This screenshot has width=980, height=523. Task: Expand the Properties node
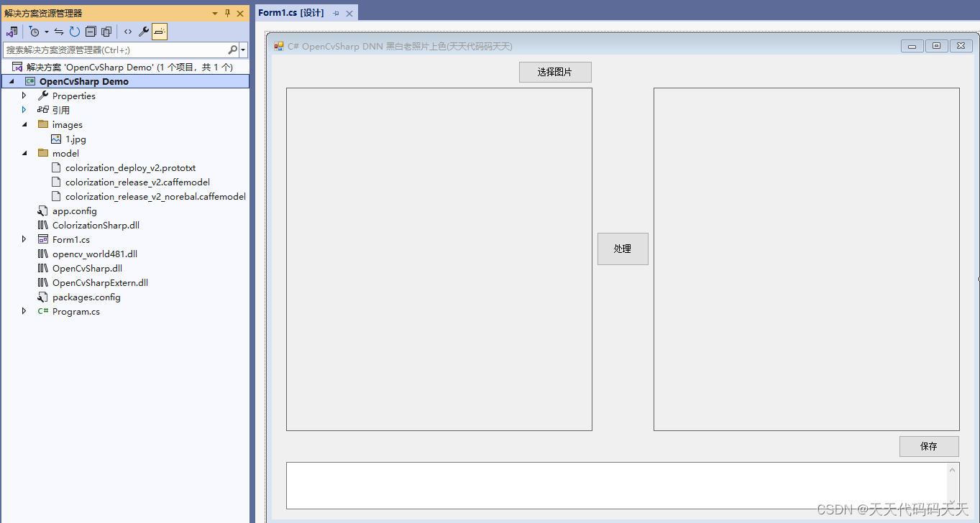(24, 96)
